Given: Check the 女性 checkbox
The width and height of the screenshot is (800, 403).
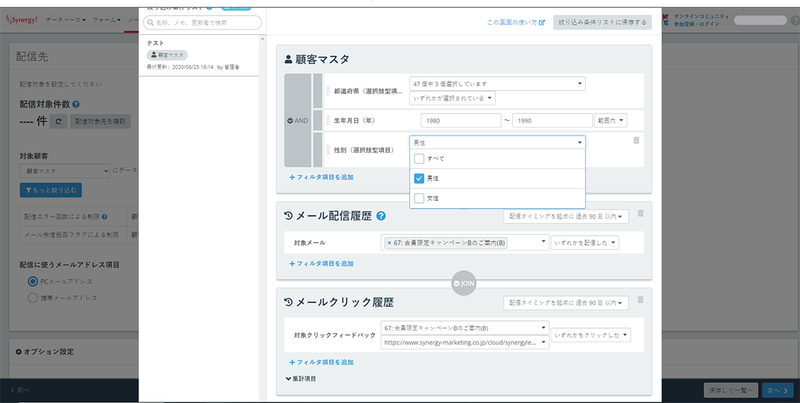Looking at the screenshot, I should (x=419, y=198).
